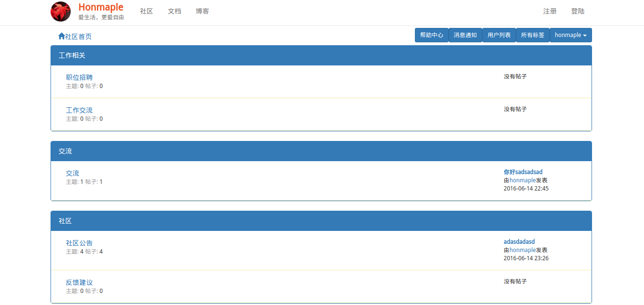
Task: Go to the 注册 page
Action: [x=550, y=11]
